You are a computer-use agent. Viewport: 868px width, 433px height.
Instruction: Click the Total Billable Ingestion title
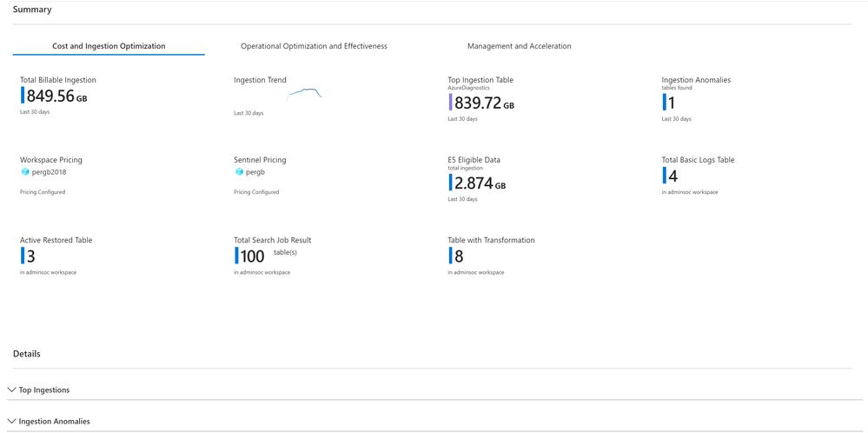click(58, 80)
